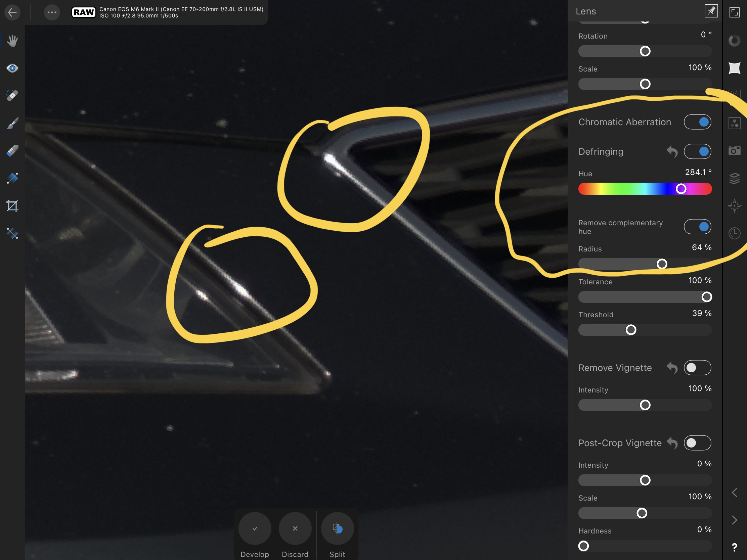Open the three-dots more options menu
The width and height of the screenshot is (747, 560).
coord(52,12)
